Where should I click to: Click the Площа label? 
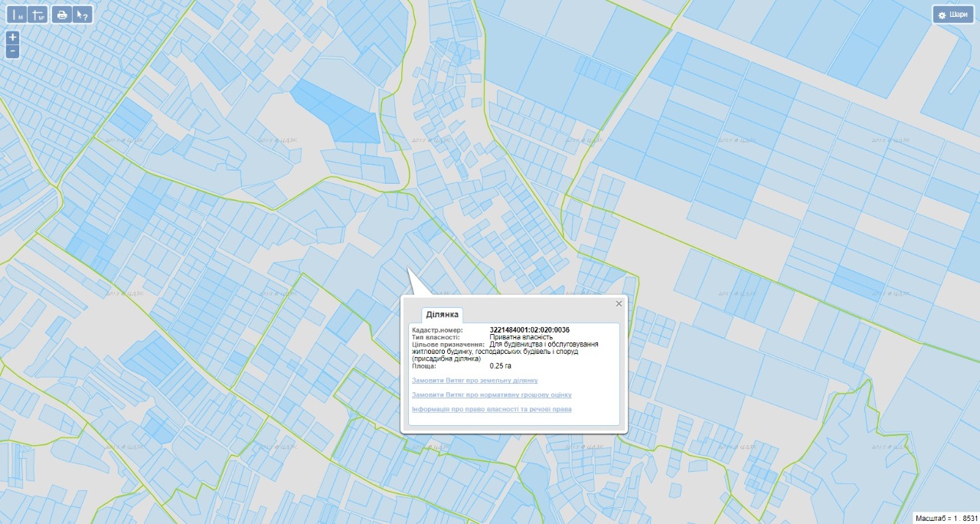(x=423, y=366)
